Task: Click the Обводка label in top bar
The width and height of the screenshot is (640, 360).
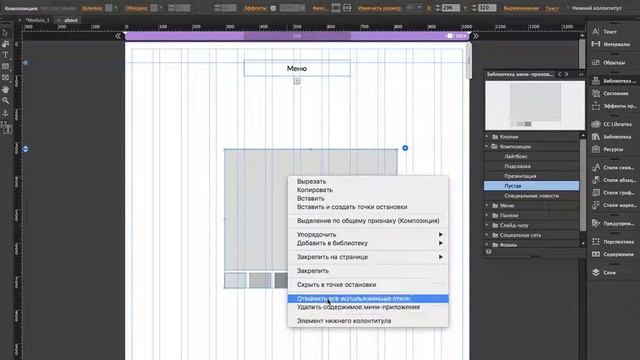Action: point(136,8)
